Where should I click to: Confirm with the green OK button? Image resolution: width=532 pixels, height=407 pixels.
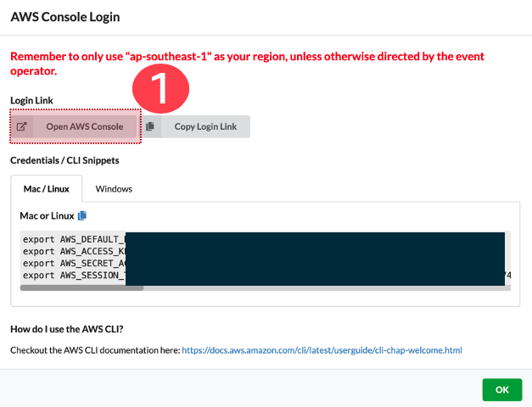(x=502, y=390)
